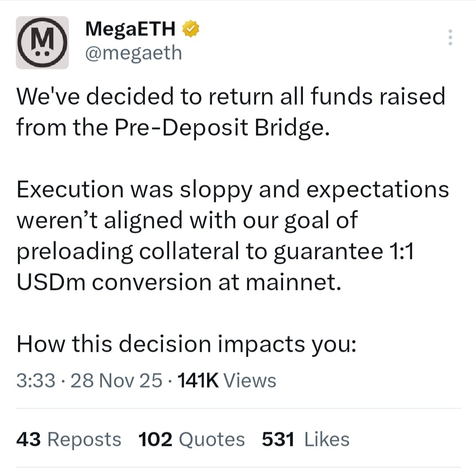Click the word "expectations" in the tweet
This screenshot has height=468, width=476.
[x=376, y=190]
